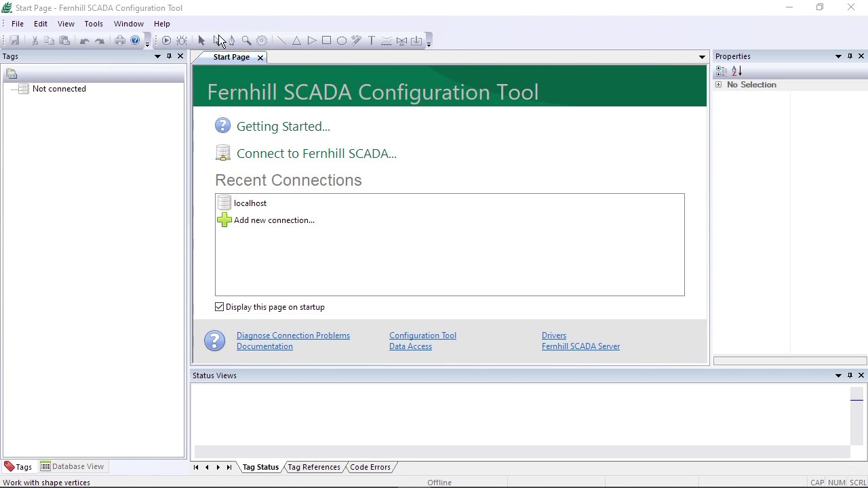Click the Debug bug toolbar icon
The width and height of the screenshot is (868, 488).
(182, 41)
